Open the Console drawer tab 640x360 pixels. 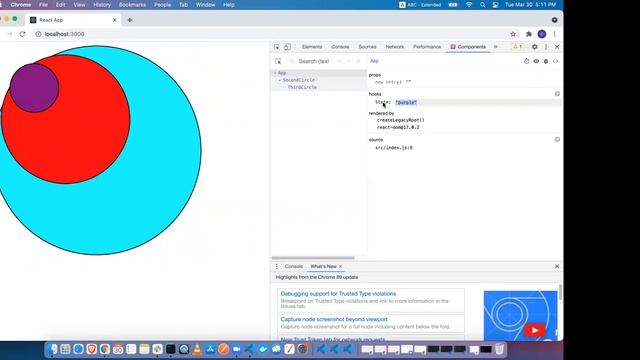pyautogui.click(x=294, y=267)
